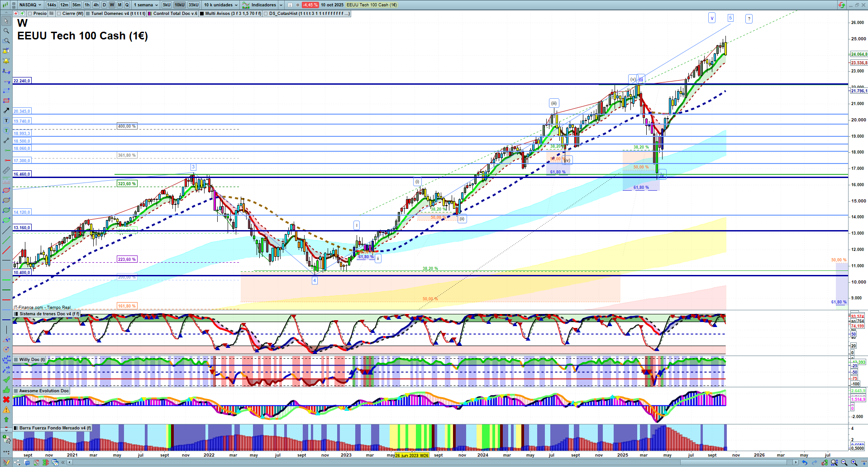Image resolution: width=868 pixels, height=467 pixels.
Task: Click the 22.240,0 price level label
Action: pos(22,81)
